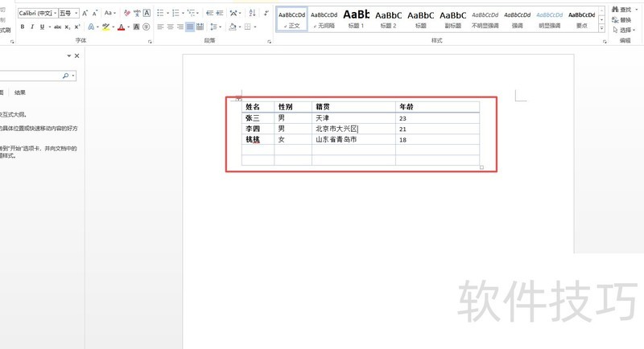Open 替换 replace dialog
644x349 pixels.
[621, 19]
